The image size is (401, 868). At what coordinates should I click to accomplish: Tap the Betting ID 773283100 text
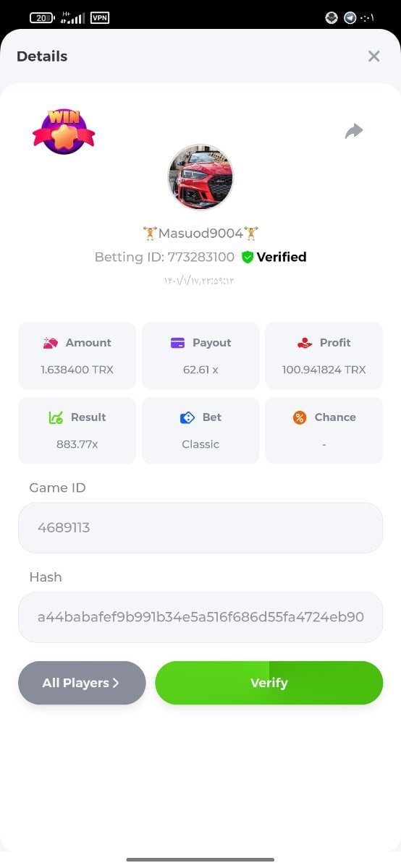click(x=164, y=257)
